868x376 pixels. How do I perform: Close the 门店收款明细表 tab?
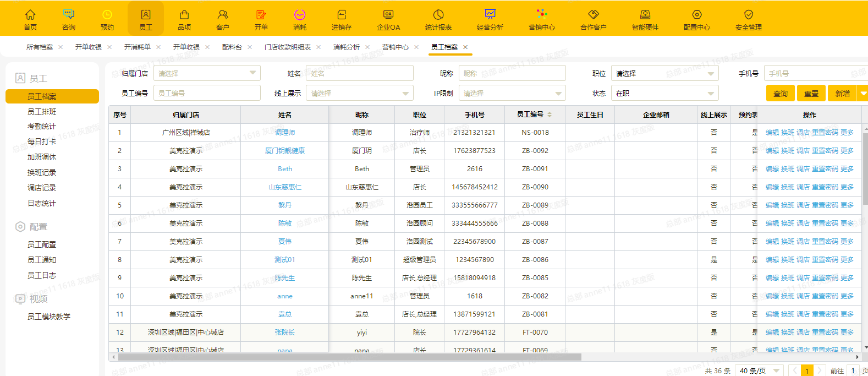318,47
